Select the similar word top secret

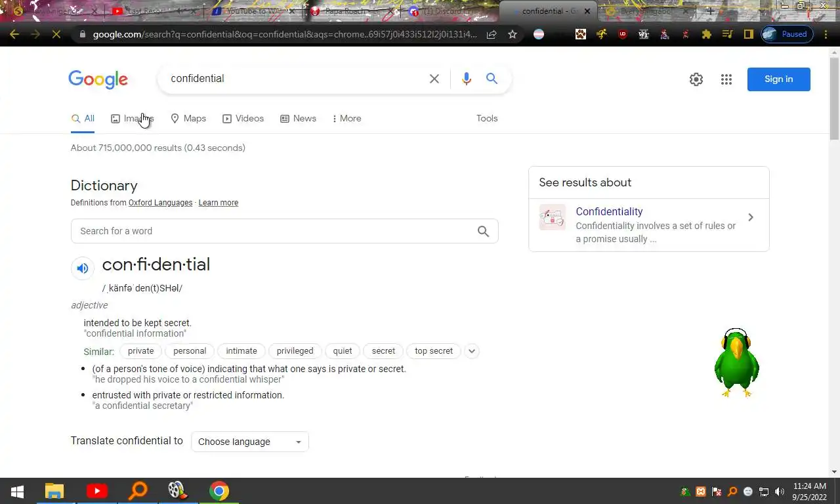pyautogui.click(x=434, y=351)
